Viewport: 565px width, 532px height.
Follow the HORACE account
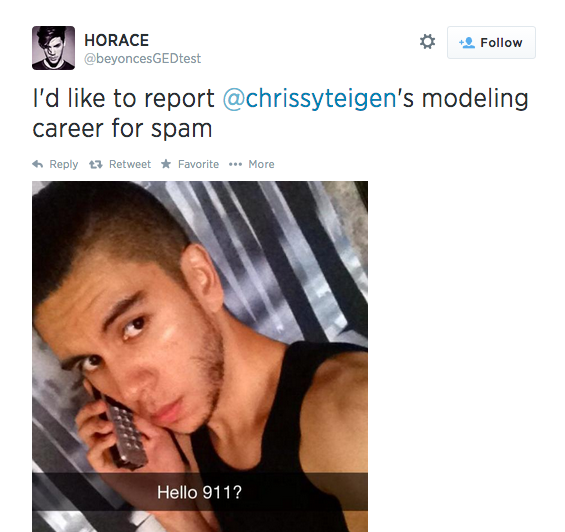(x=491, y=43)
